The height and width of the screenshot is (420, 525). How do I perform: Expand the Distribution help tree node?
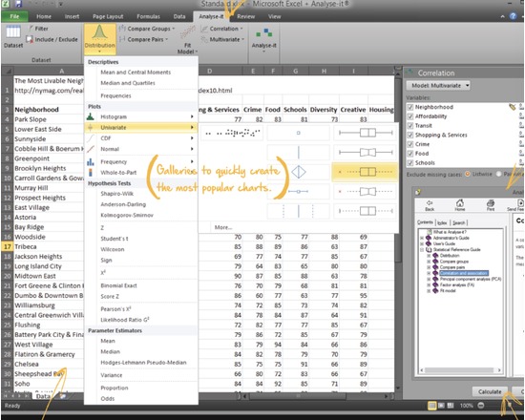429,256
